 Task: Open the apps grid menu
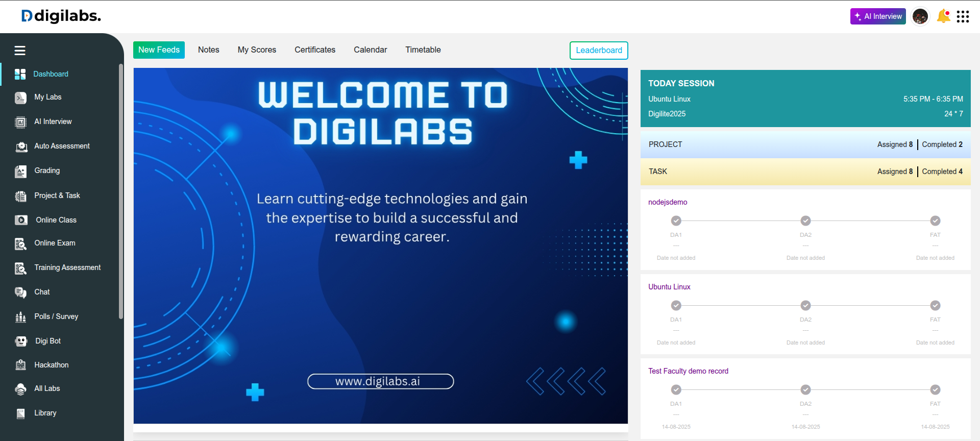[x=963, y=17]
